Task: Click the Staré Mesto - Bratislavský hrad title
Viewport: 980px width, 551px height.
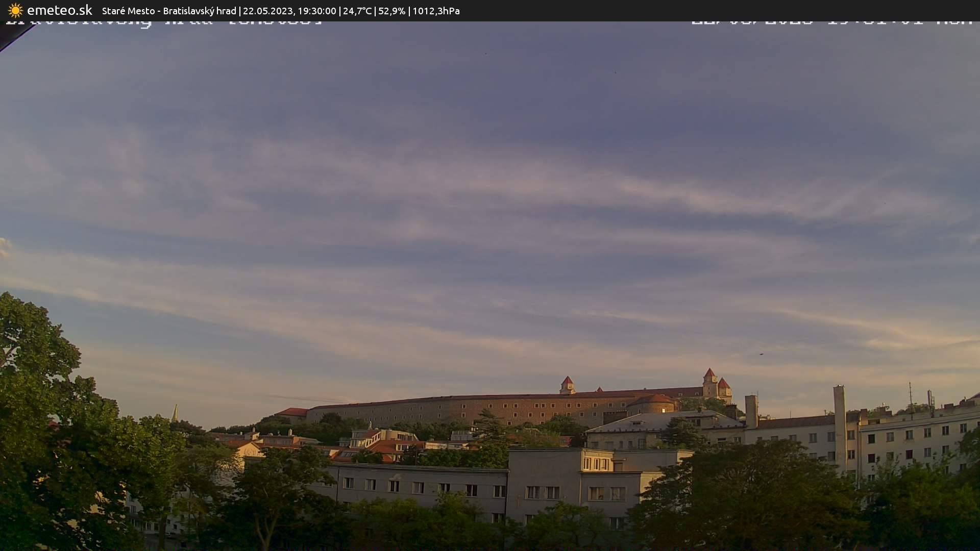Action: tap(169, 11)
